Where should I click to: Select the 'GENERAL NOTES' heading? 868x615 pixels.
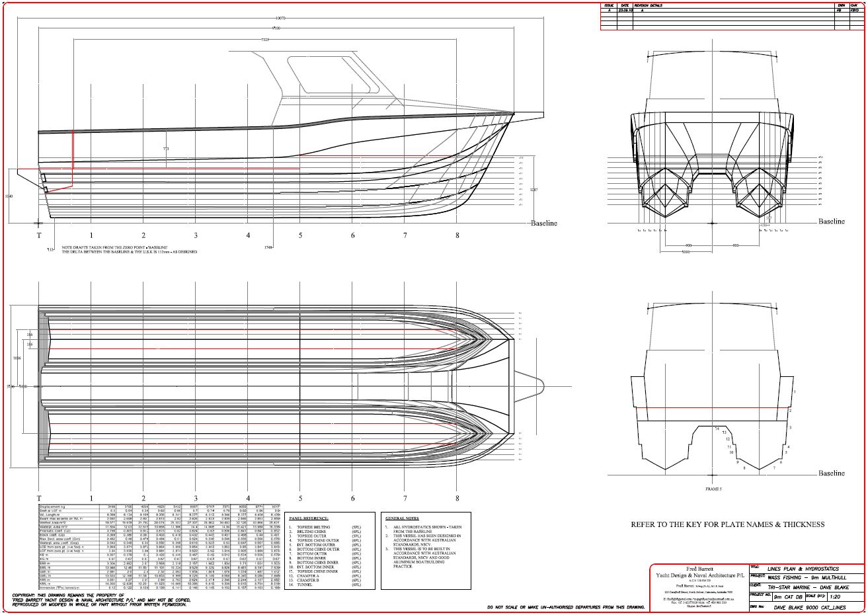pyautogui.click(x=402, y=518)
